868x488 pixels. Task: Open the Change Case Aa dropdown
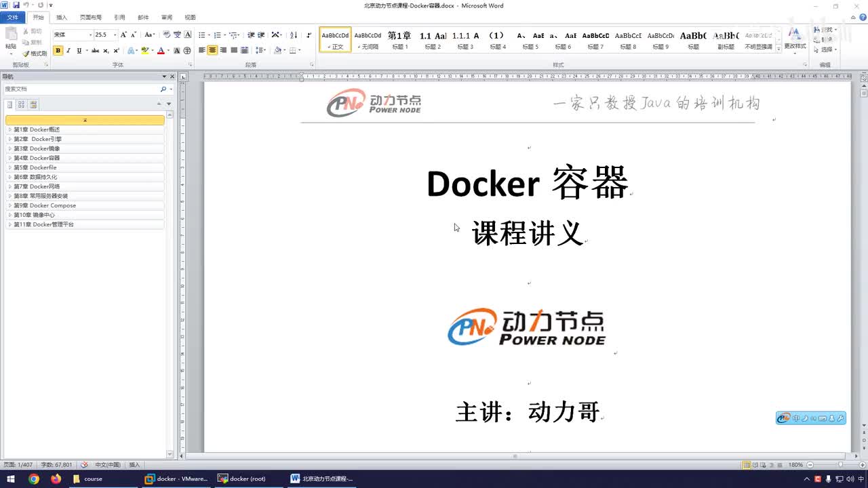coord(149,35)
